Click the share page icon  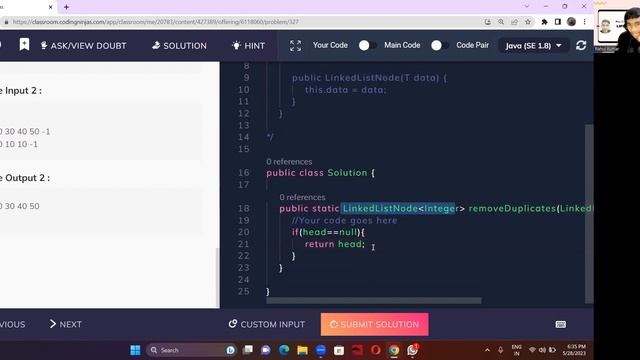coord(514,22)
